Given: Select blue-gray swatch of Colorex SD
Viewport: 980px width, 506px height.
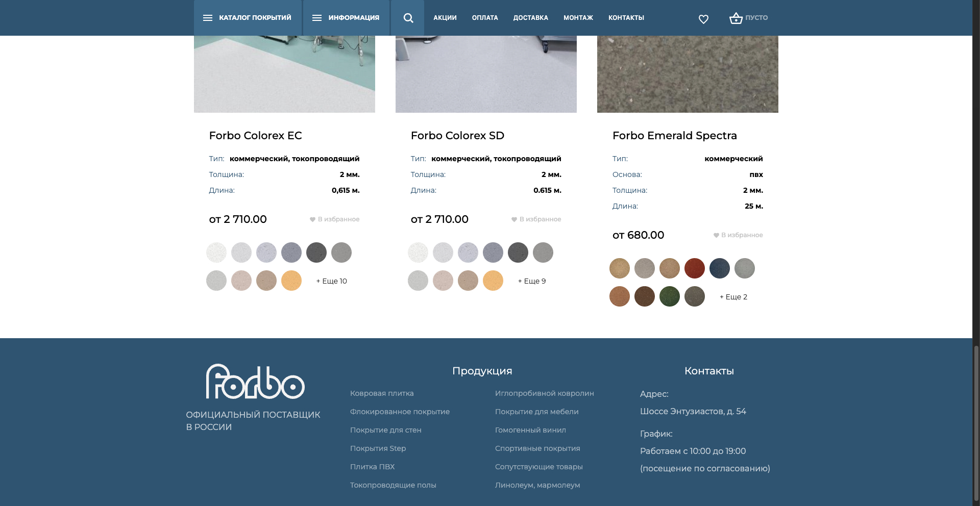Looking at the screenshot, I should [x=493, y=252].
